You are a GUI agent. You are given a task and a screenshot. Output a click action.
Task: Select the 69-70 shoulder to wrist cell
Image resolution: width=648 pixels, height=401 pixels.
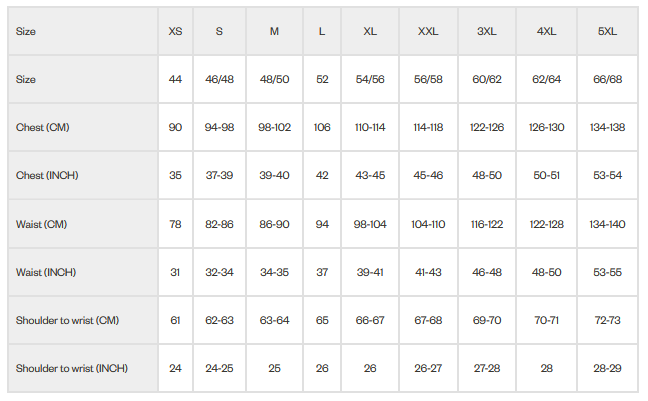tap(487, 320)
